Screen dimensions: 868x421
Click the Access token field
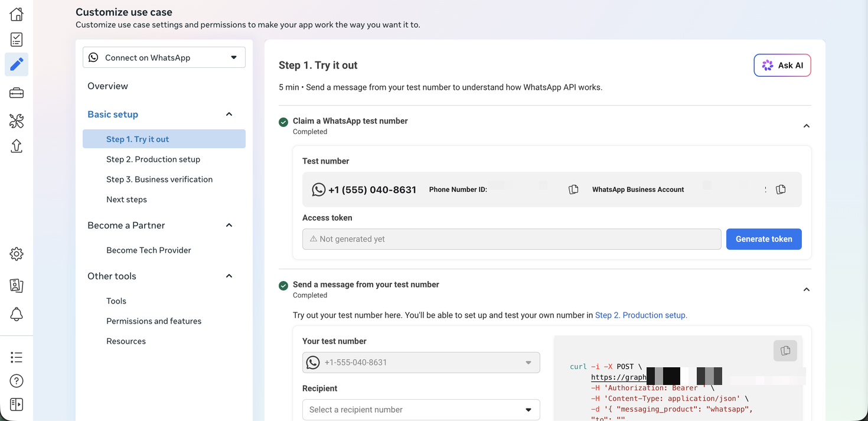click(511, 239)
